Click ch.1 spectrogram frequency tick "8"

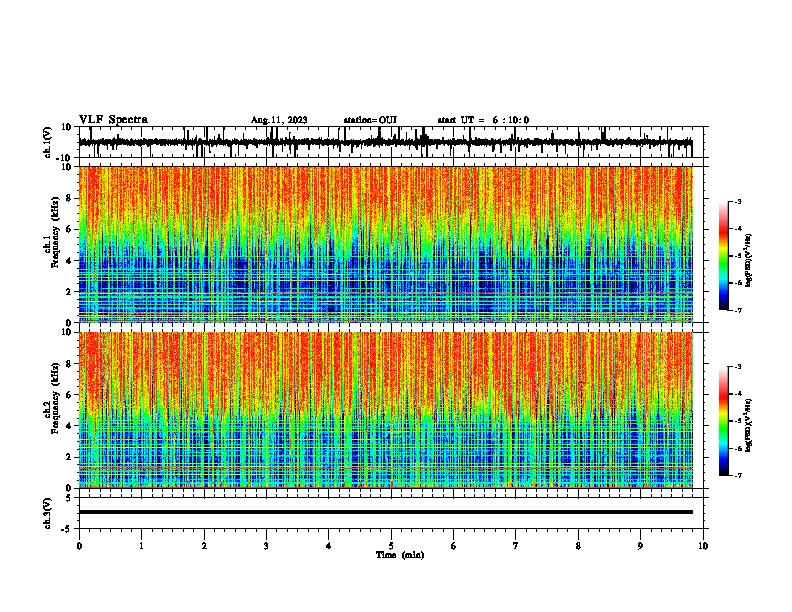point(69,198)
